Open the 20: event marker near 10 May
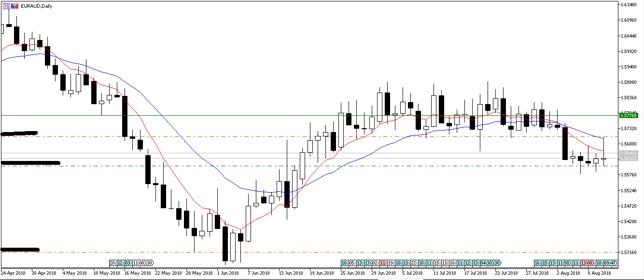 click(112, 263)
